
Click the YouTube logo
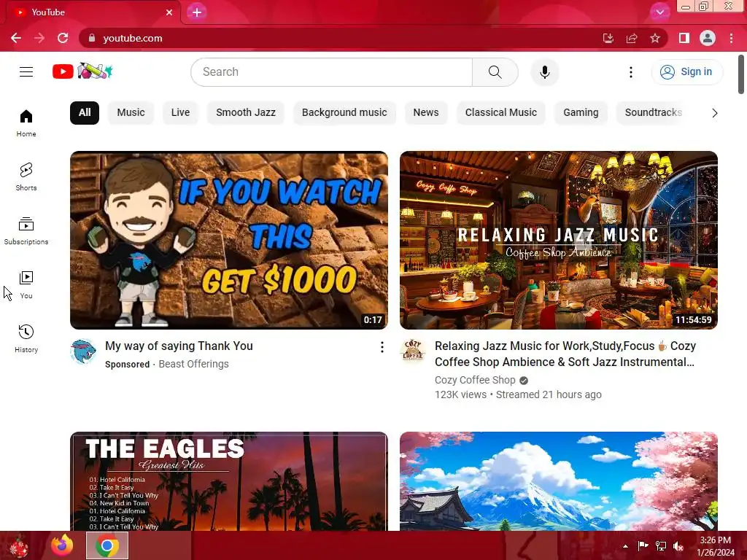(82, 71)
